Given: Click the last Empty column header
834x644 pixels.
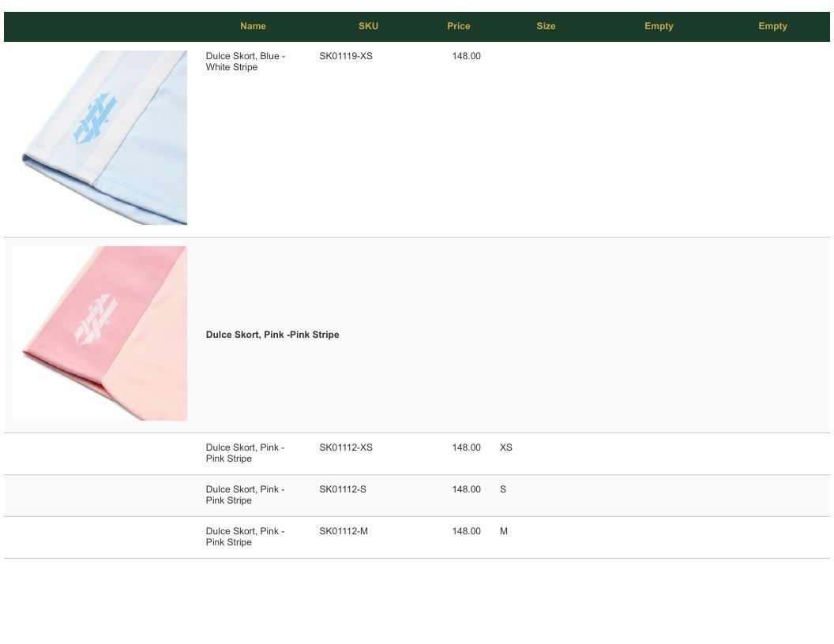Looking at the screenshot, I should pos(772,26).
